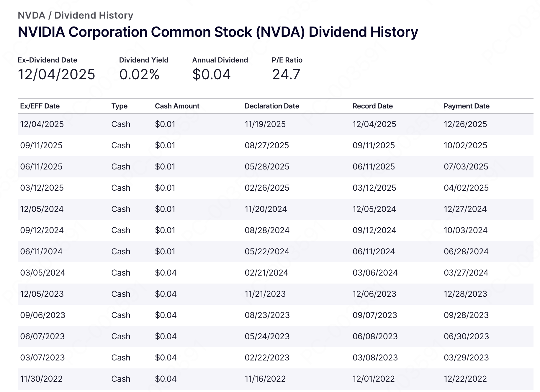Sort by the Record Date column header
Viewport: 540px width, 392px height.
pos(372,106)
